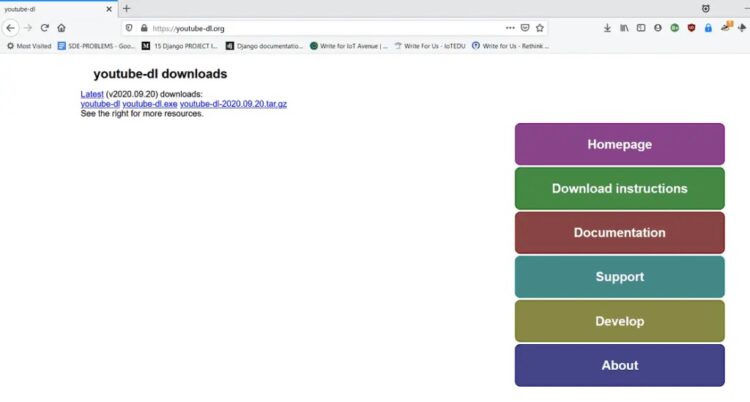The width and height of the screenshot is (750, 402).
Task: Open the Django documentation bookmark
Action: tap(264, 46)
